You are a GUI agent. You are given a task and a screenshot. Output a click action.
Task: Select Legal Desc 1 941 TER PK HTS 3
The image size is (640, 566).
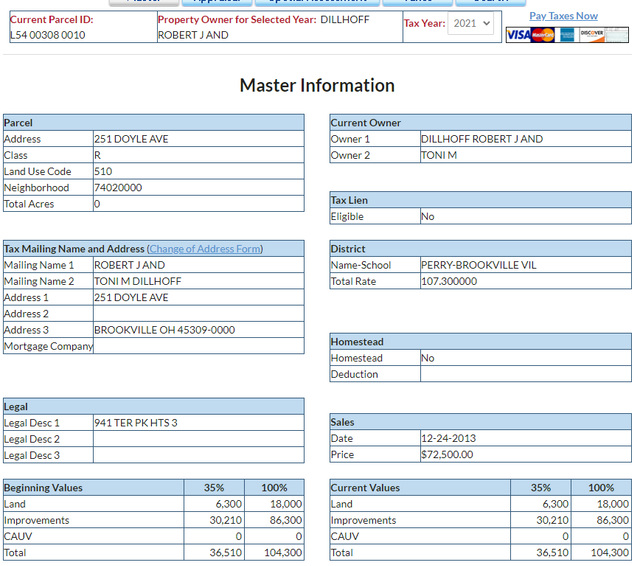[x=136, y=423]
